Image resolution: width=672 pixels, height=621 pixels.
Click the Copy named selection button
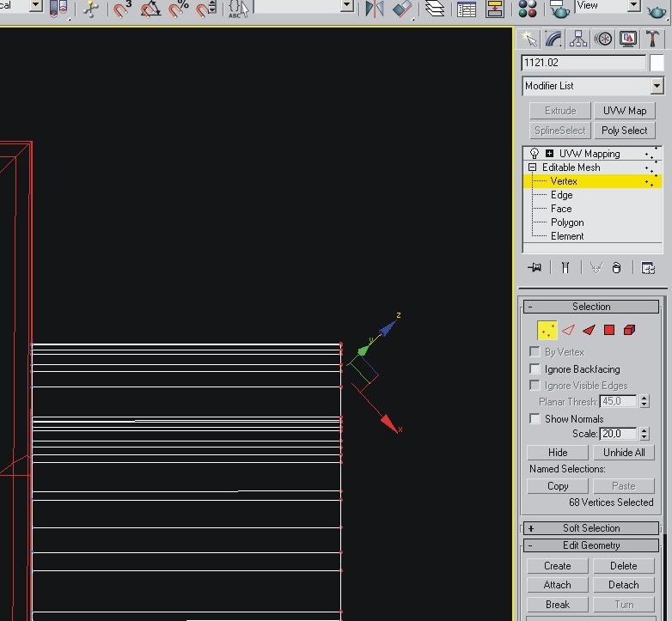click(558, 486)
